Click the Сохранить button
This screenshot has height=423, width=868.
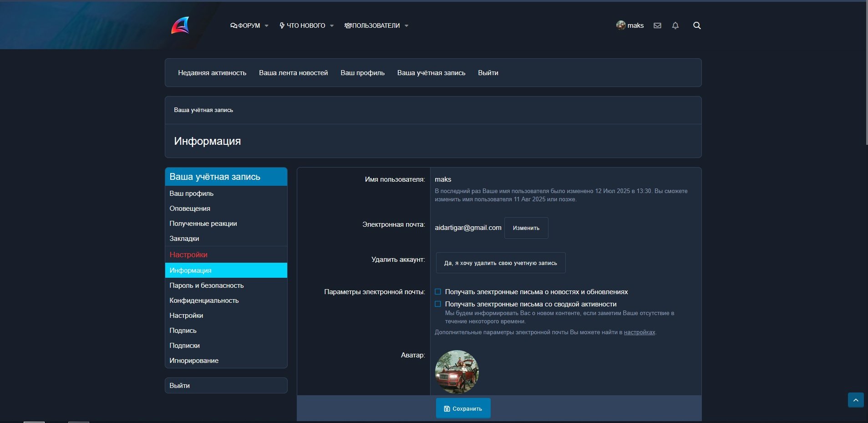(x=463, y=408)
